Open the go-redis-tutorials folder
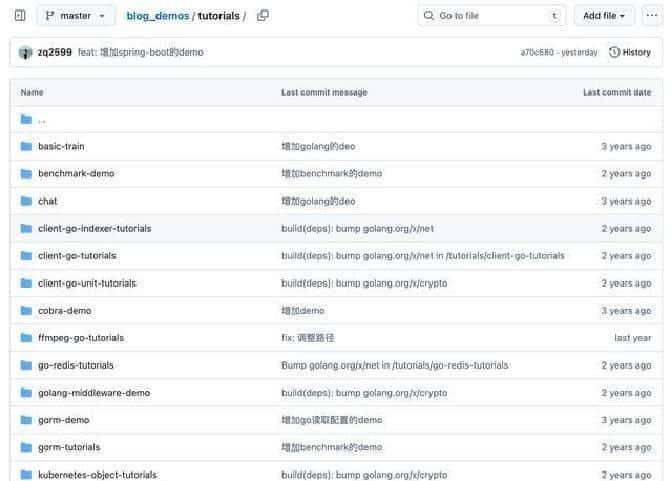 point(76,365)
